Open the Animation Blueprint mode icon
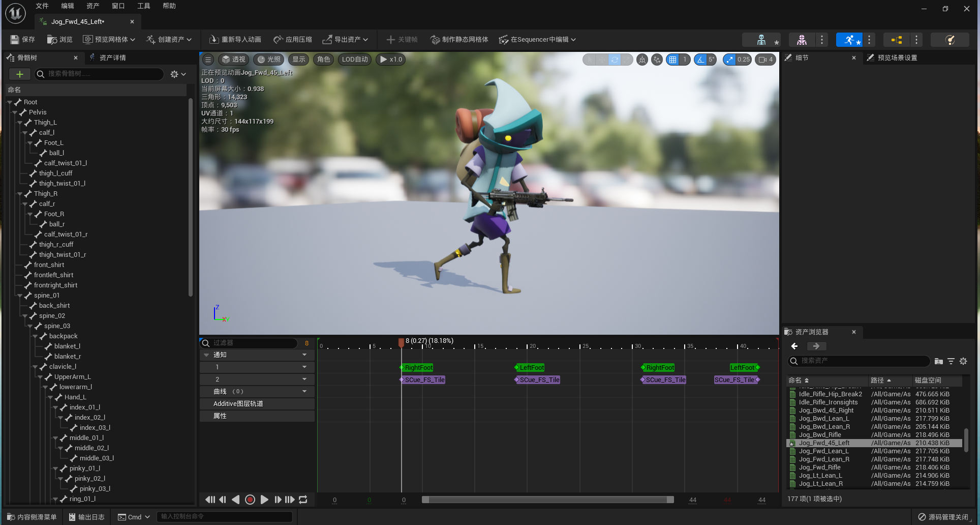Screen dimensions: 980x525 coord(896,40)
